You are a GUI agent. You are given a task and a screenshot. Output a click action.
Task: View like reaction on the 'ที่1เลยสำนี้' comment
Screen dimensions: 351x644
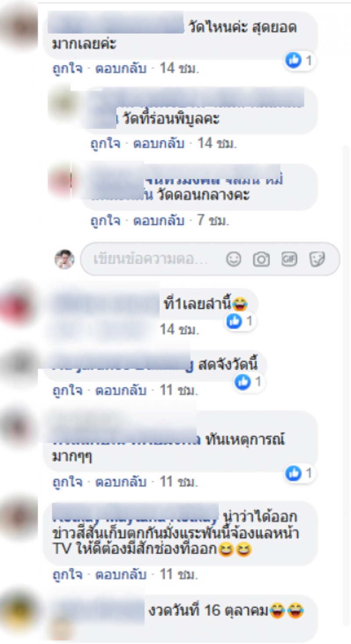(241, 322)
